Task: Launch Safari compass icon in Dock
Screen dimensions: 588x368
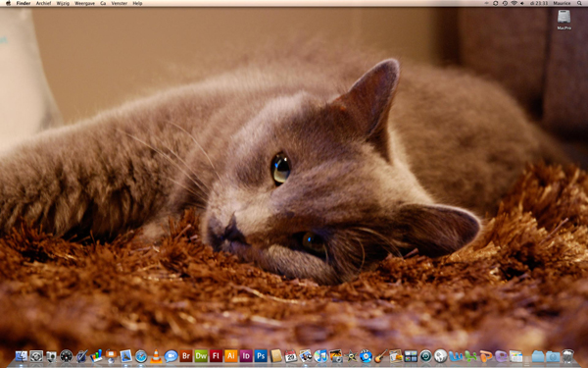Action: 141,355
